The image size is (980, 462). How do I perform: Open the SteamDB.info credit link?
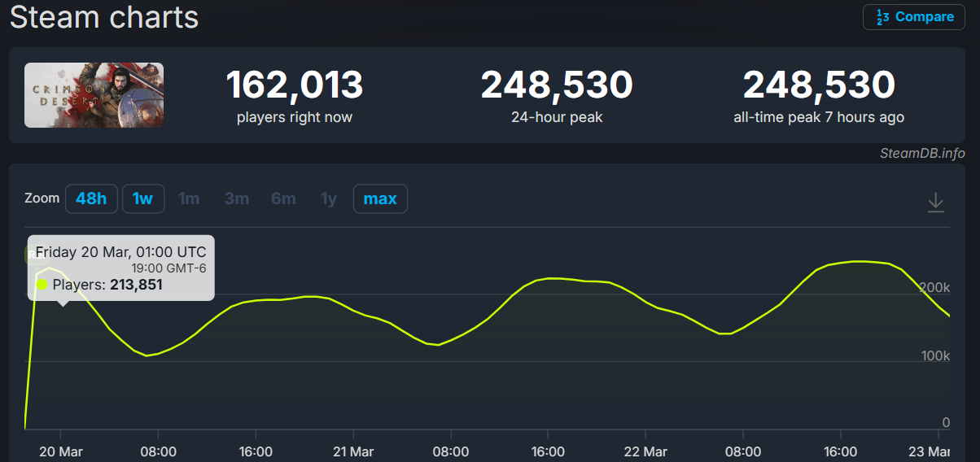coord(922,153)
